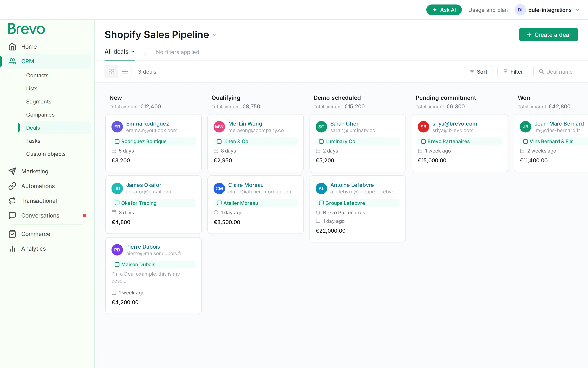The image size is (588, 368).
Task: Open Usage and plan
Action: tap(488, 10)
